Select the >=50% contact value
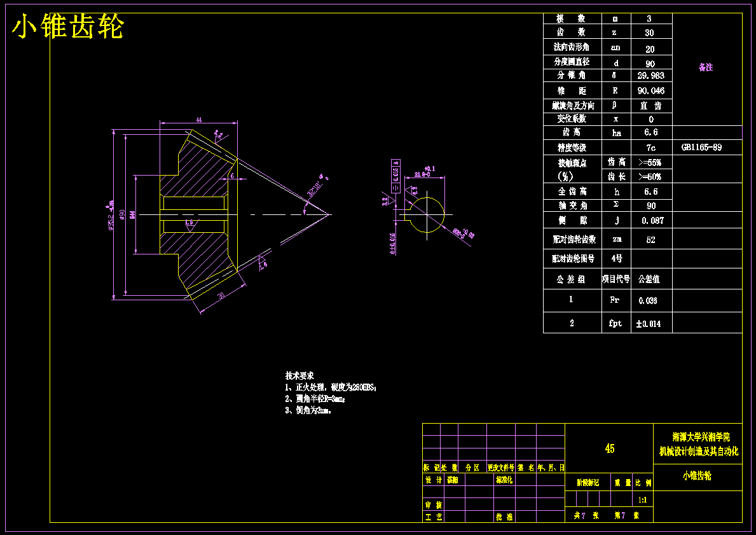 [x=649, y=177]
